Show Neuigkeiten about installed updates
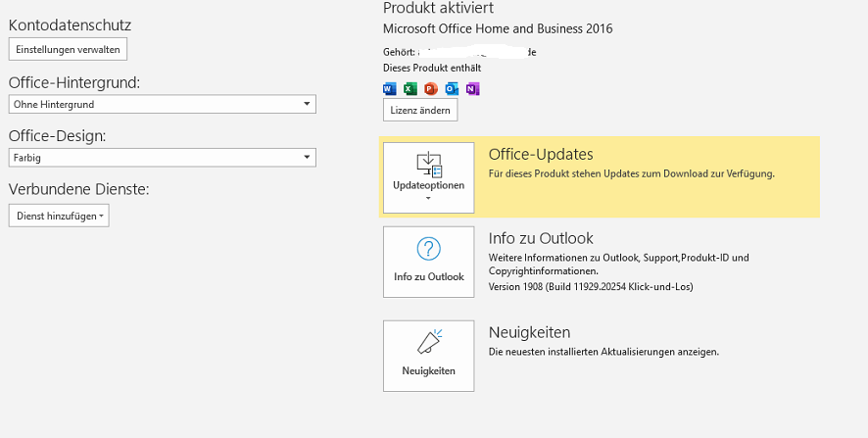The image size is (868, 438). tap(428, 356)
